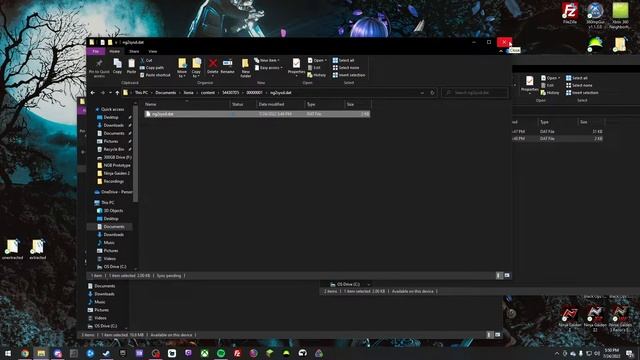The width and height of the screenshot is (640, 360).
Task: Click Xenia in the address breadcrumb
Action: [x=189, y=93]
